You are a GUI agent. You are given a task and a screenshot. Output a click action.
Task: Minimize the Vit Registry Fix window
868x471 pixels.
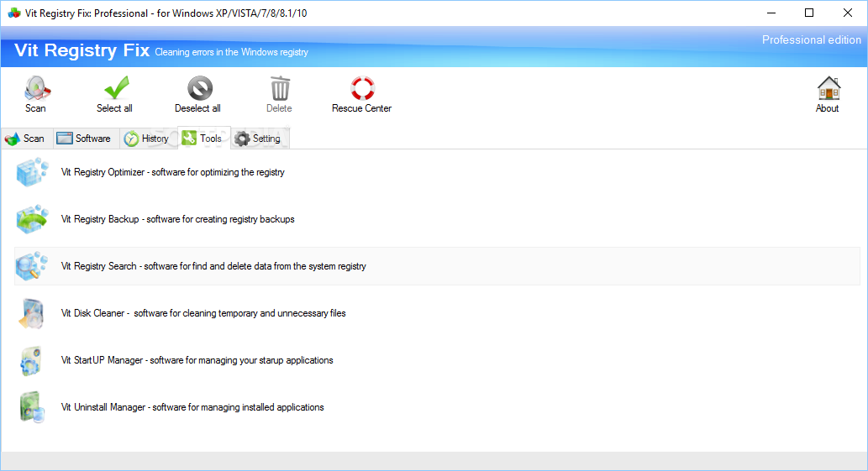tap(771, 13)
